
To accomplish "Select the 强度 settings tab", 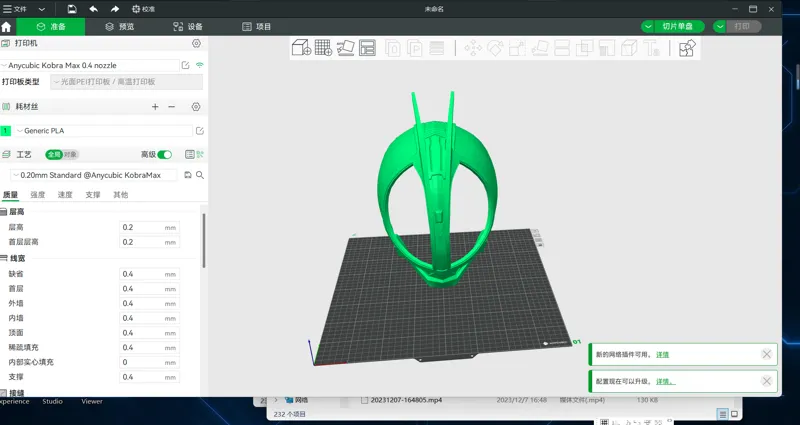I will click(x=38, y=195).
